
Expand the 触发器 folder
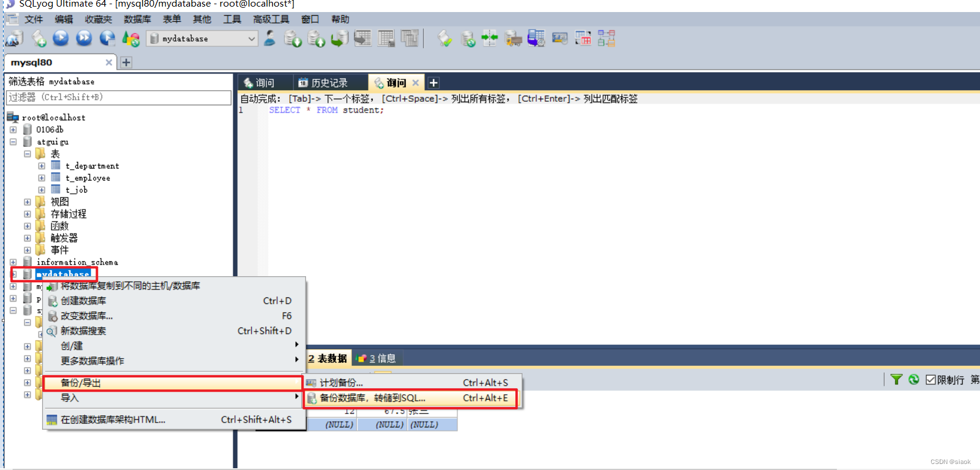27,238
